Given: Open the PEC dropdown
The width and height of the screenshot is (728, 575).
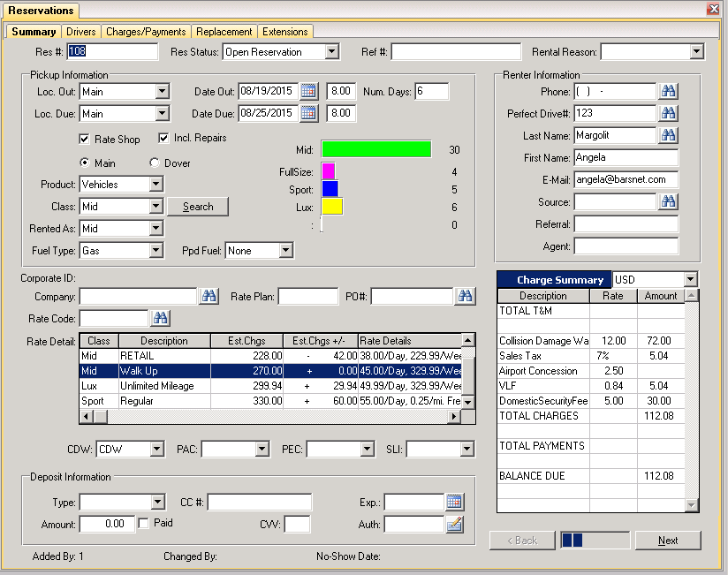Looking at the screenshot, I should pos(368,449).
